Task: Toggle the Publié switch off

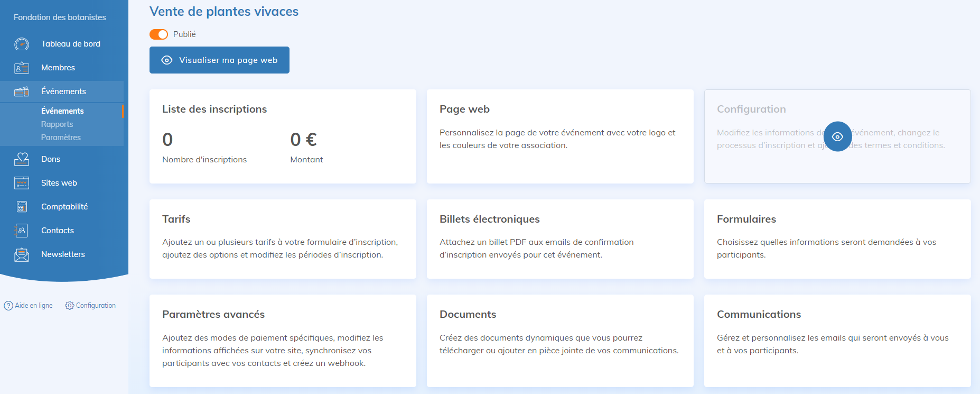Action: tap(158, 34)
